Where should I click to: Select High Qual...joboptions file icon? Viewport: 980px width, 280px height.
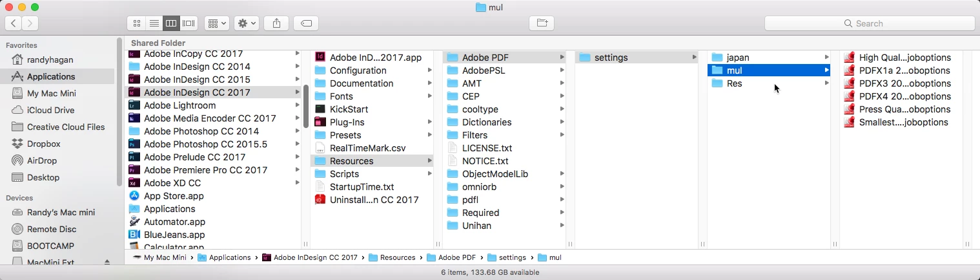click(x=850, y=58)
